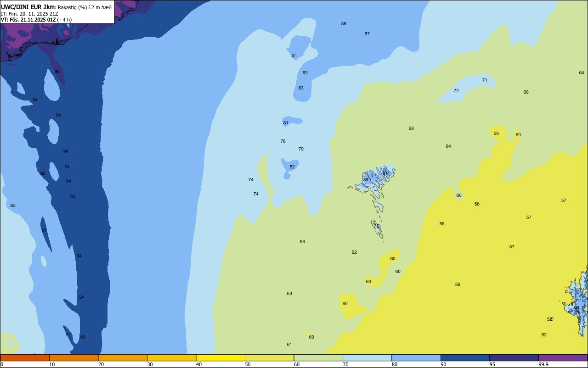The width and height of the screenshot is (588, 368).
Task: Click the 'IT: Fim. 20. 11. 2025 21Z' line
Action: pos(29,14)
